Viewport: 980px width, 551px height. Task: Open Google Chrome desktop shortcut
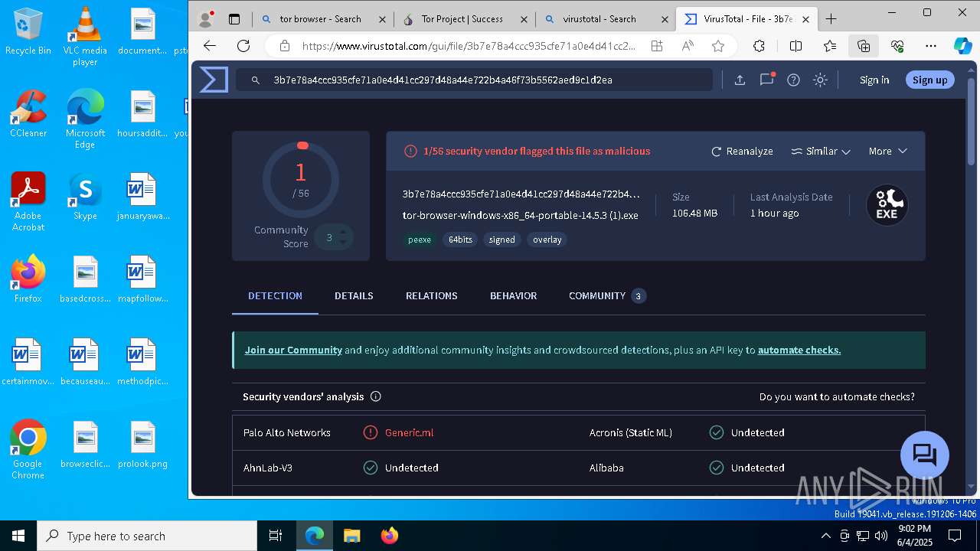click(28, 450)
